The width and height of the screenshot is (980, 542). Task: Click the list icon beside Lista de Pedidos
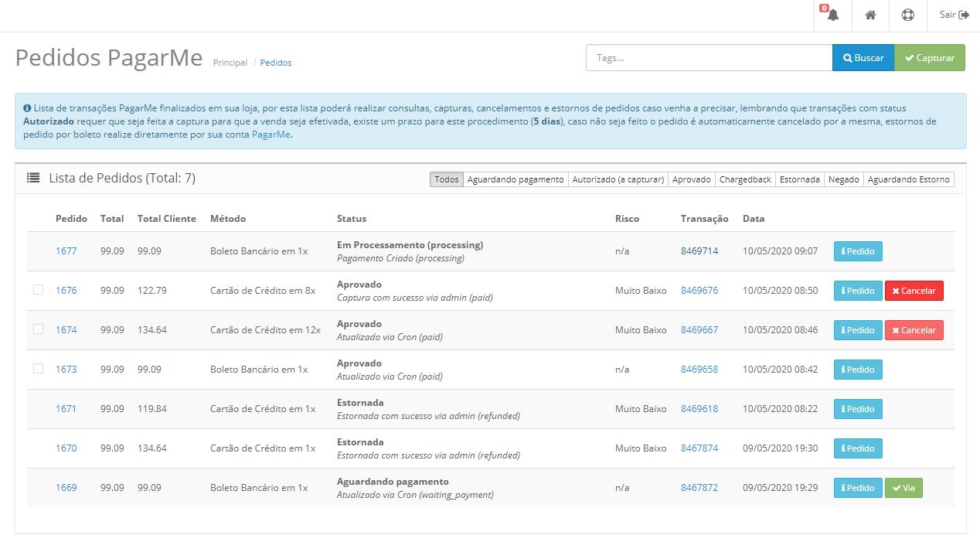pos(33,178)
